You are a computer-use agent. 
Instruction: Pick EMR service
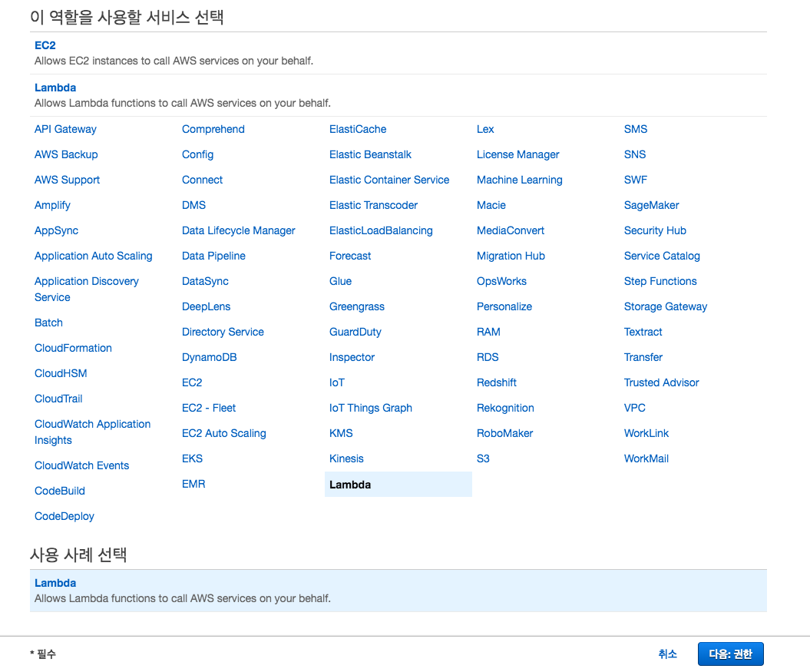click(x=193, y=484)
